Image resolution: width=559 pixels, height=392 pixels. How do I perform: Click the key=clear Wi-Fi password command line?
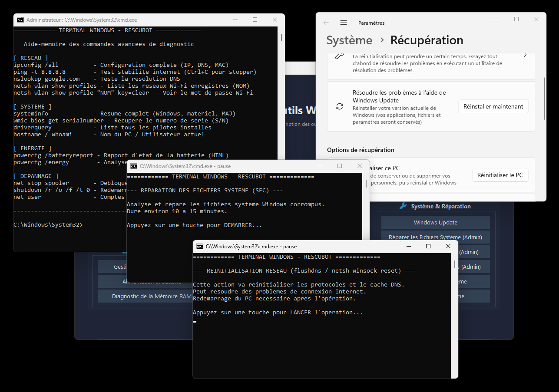click(133, 93)
